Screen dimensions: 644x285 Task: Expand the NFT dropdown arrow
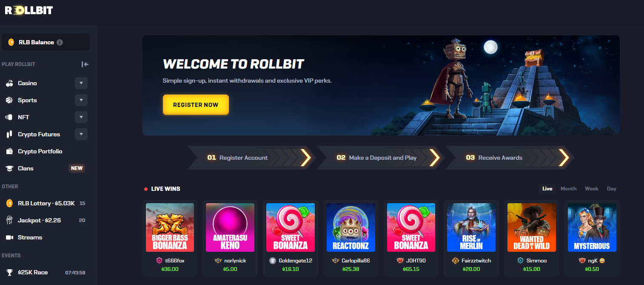pos(81,117)
